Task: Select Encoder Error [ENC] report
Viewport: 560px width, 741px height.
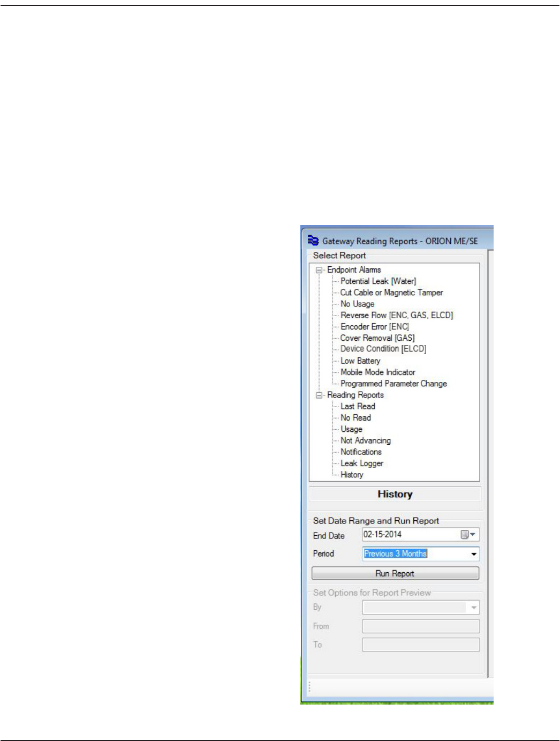Action: pos(375,327)
